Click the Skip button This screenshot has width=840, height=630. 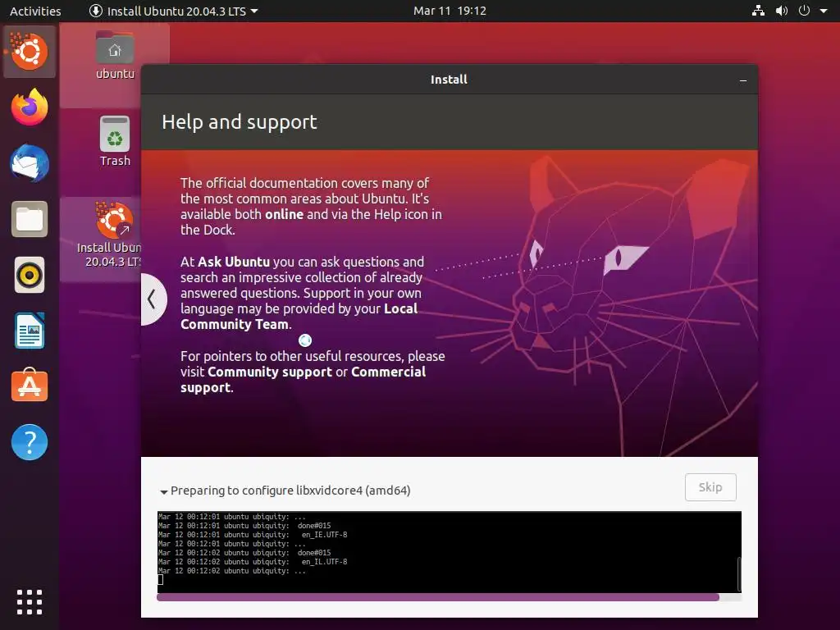coord(710,487)
